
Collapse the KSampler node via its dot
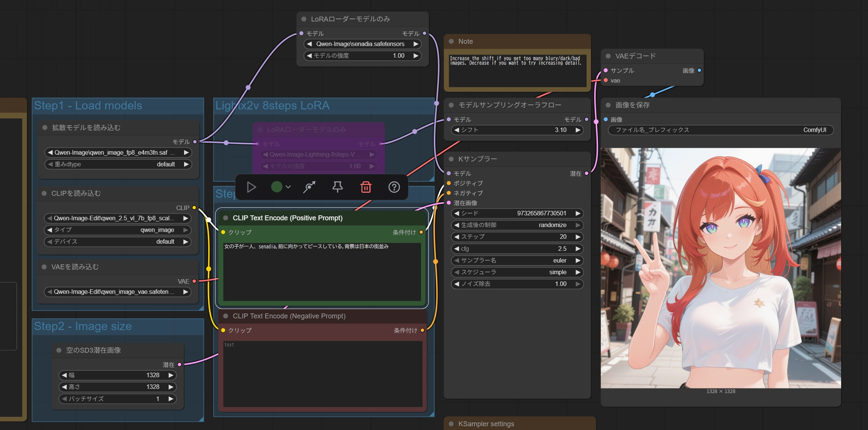pos(451,159)
